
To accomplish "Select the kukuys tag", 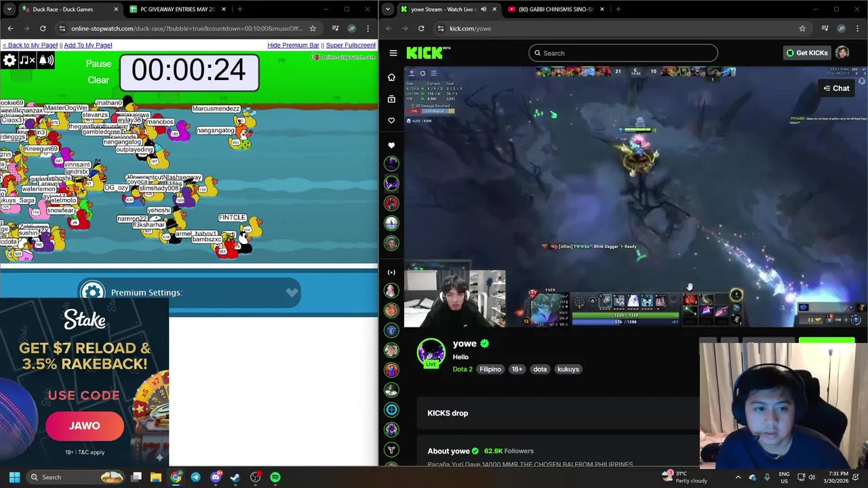I will tap(568, 369).
